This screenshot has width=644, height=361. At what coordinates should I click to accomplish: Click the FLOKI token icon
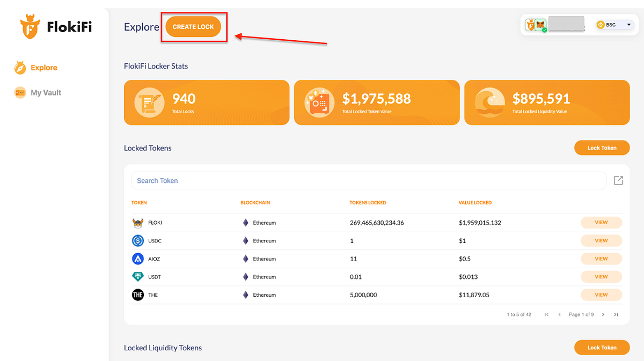pyautogui.click(x=138, y=223)
